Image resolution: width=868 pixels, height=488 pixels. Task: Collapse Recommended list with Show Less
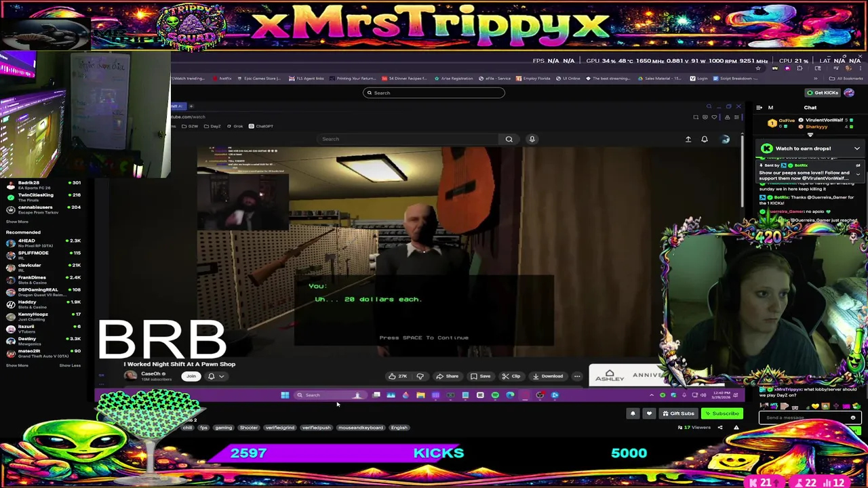tap(70, 365)
